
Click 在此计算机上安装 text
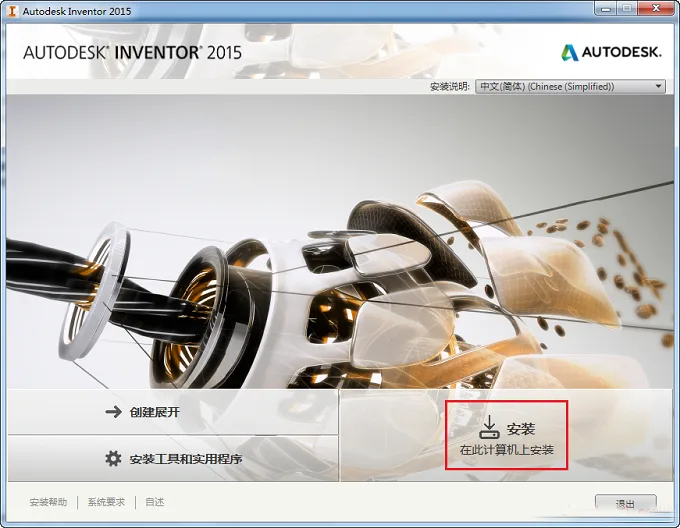click(507, 450)
